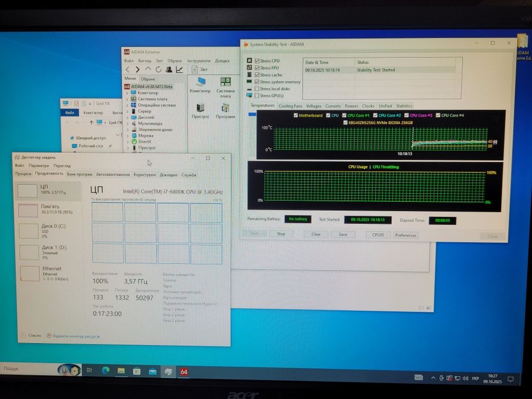Click Microsoft Edge on the taskbar

(105, 370)
